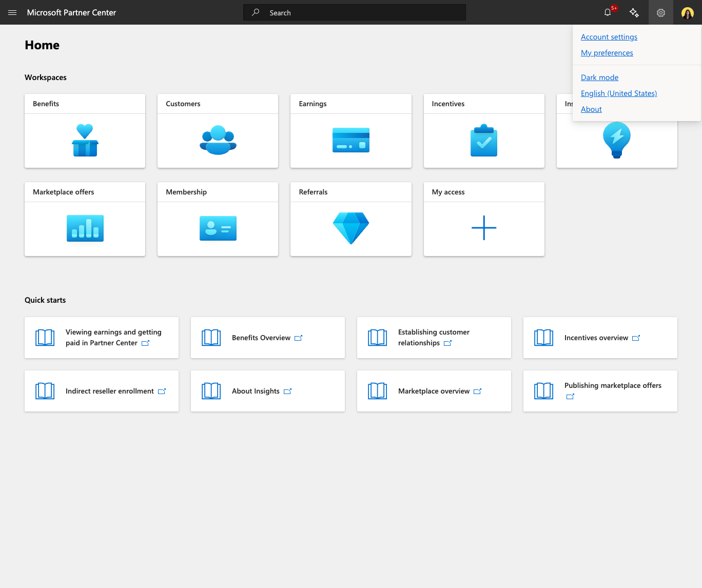Image resolution: width=702 pixels, height=588 pixels.
Task: Open the notifications bell
Action: click(x=608, y=12)
